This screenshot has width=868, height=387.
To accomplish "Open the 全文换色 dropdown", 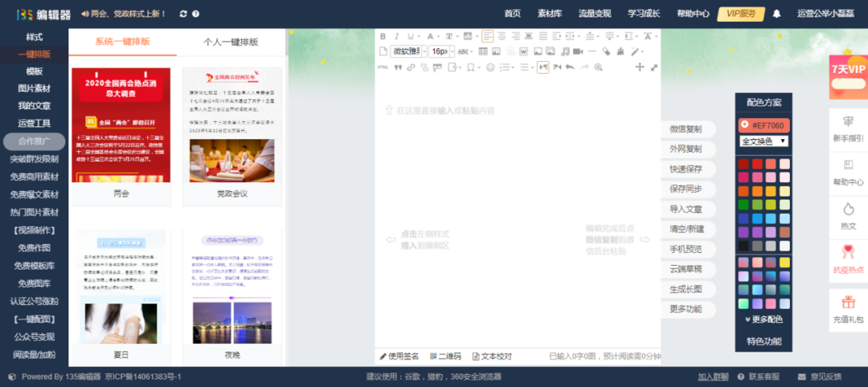I will [764, 141].
